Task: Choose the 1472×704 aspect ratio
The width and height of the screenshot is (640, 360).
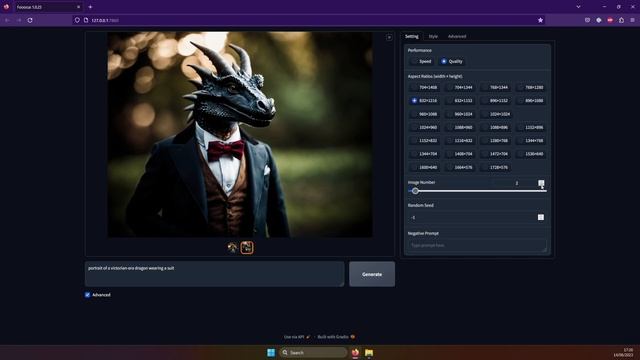Action: tap(495, 154)
